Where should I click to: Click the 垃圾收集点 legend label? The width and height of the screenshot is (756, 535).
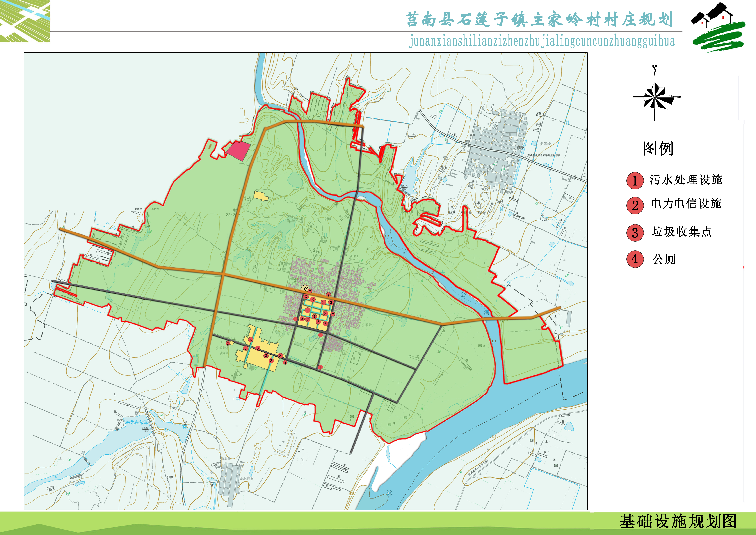[x=681, y=232]
